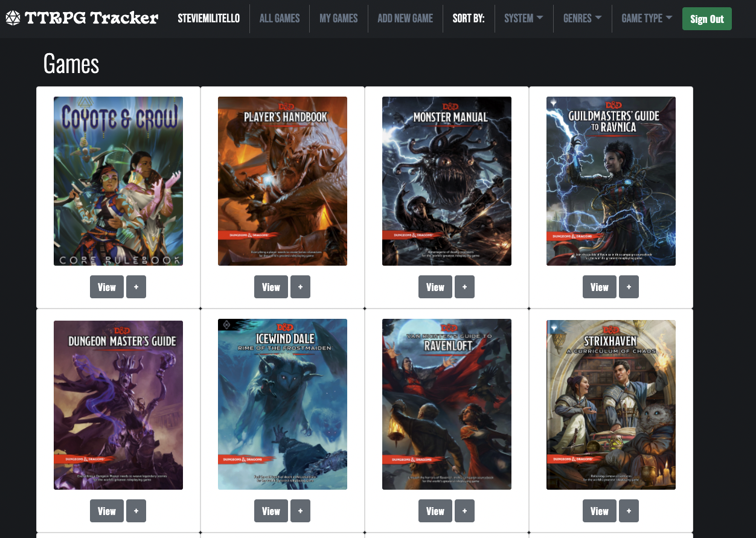Add Dungeon Master's Guide with plus button

point(136,511)
